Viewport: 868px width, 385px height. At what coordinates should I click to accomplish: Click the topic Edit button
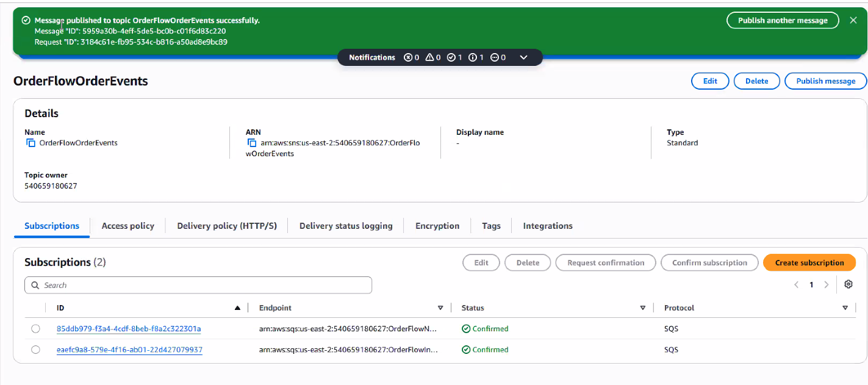[710, 81]
